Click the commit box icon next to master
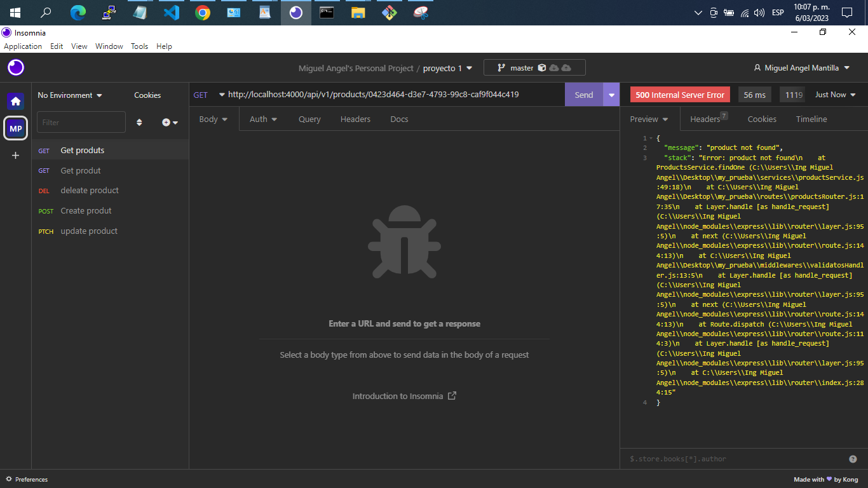Image resolution: width=868 pixels, height=488 pixels. (542, 67)
